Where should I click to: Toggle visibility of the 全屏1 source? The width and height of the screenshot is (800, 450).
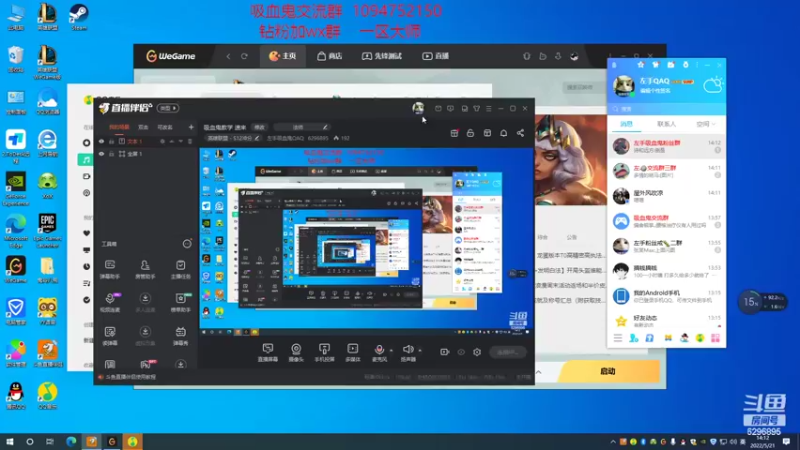[101, 154]
